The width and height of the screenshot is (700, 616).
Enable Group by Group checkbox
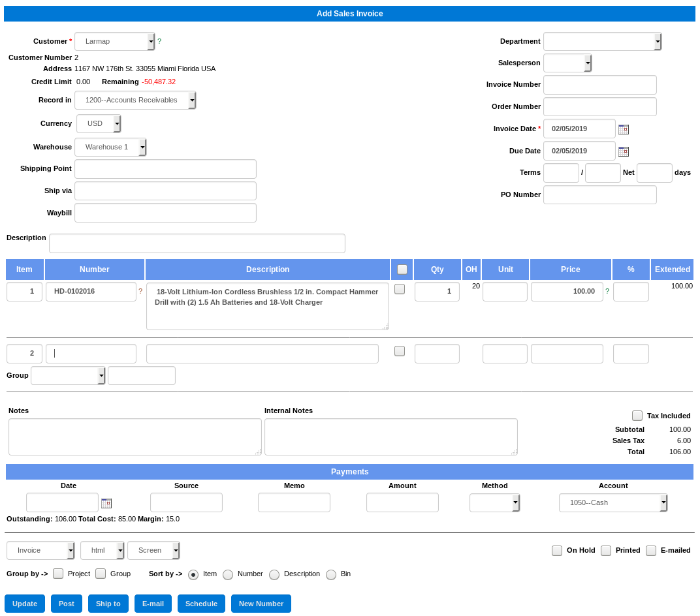(x=101, y=574)
